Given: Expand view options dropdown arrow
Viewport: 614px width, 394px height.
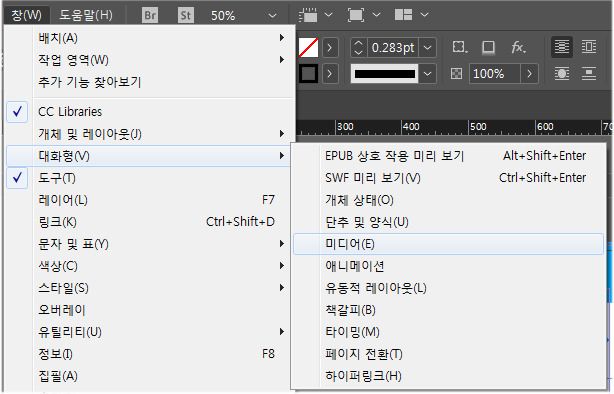Looking at the screenshot, I should tap(329, 15).
